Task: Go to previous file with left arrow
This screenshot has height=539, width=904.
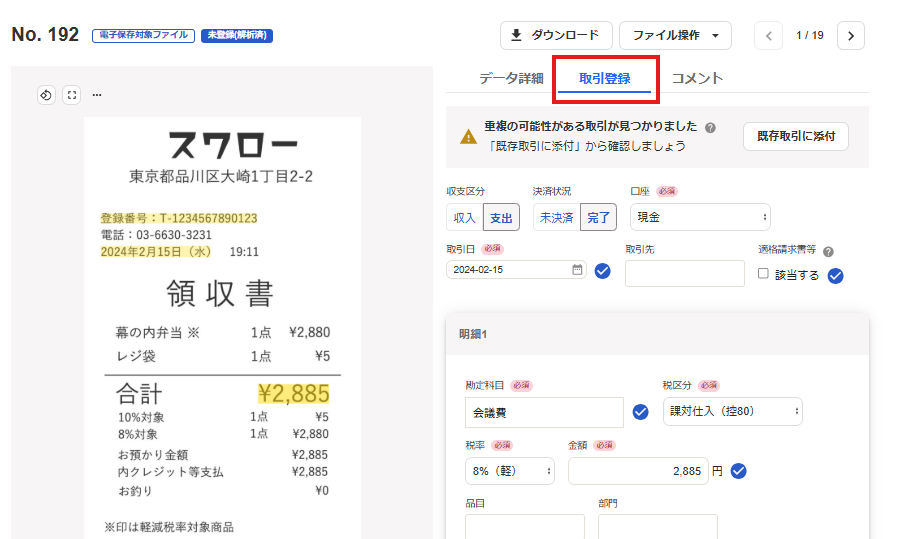Action: [769, 35]
